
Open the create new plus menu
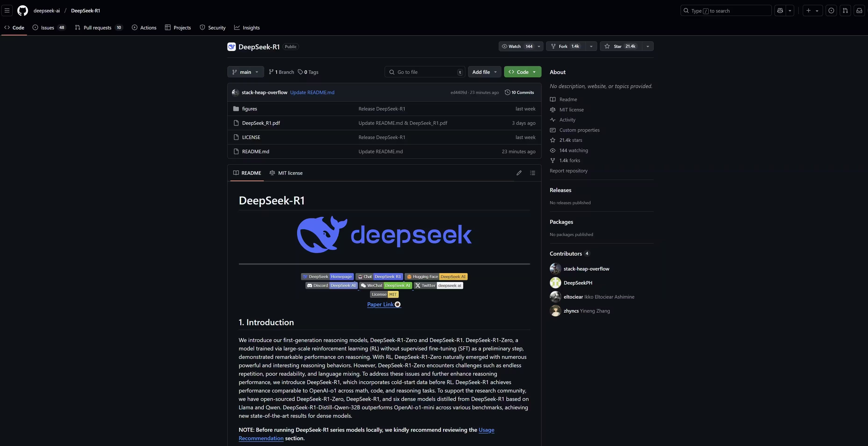pos(812,11)
